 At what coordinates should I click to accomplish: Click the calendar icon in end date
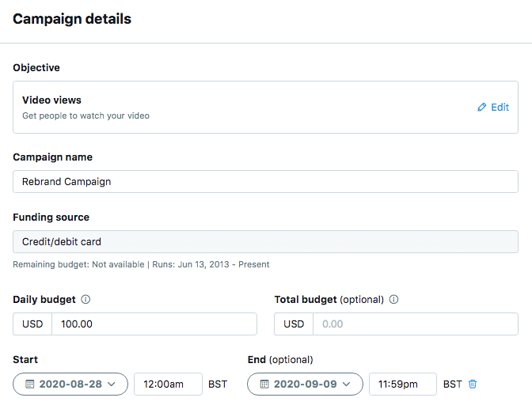(x=264, y=384)
